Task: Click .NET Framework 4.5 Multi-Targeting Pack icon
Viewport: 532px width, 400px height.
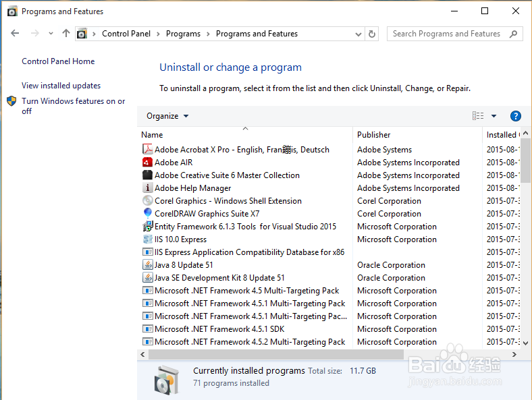Action: click(x=147, y=291)
